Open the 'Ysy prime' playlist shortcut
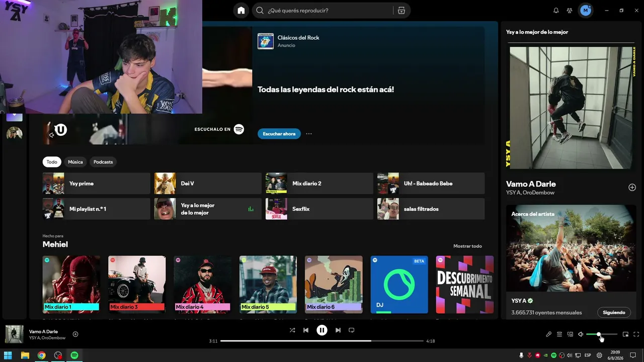The height and width of the screenshot is (362, 644). click(96, 184)
